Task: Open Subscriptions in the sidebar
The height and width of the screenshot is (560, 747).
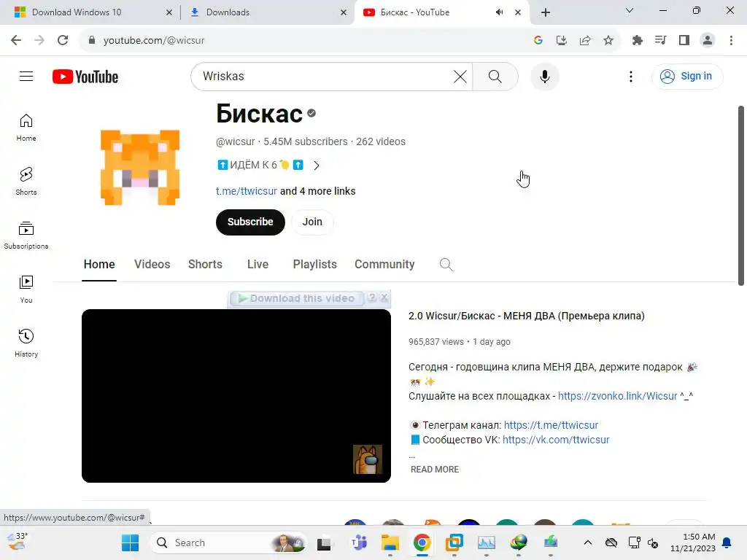Action: pos(26,236)
